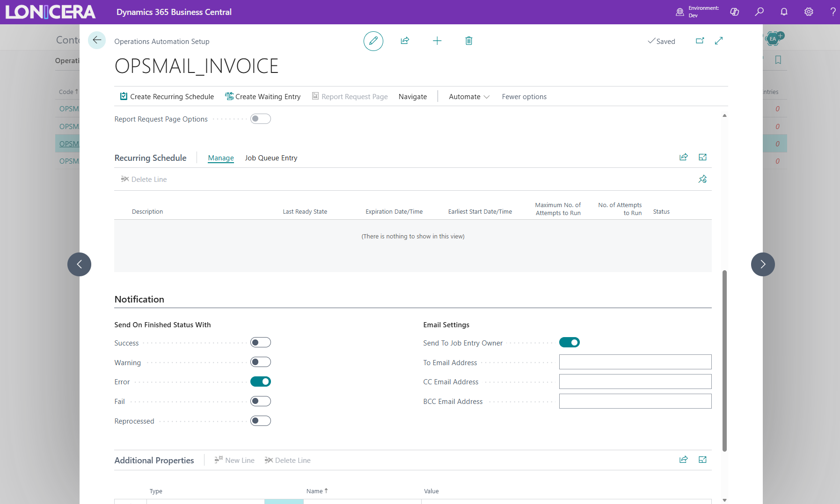This screenshot has width=840, height=504.
Task: Enable the Success notification toggle
Action: pyautogui.click(x=261, y=343)
